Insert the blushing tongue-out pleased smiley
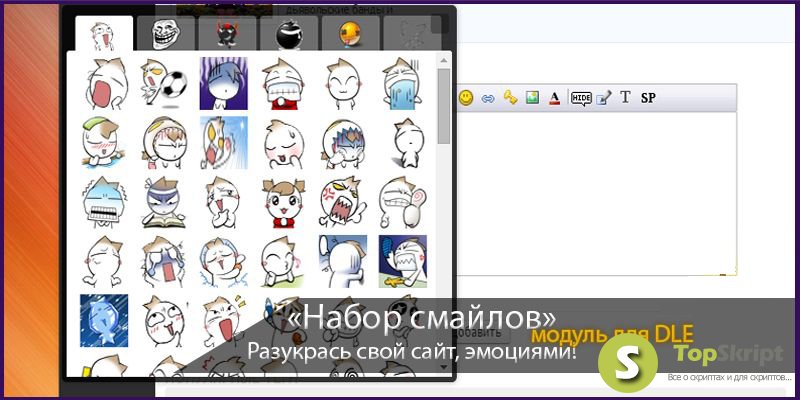Viewport: 800px width, 400px height. click(283, 143)
